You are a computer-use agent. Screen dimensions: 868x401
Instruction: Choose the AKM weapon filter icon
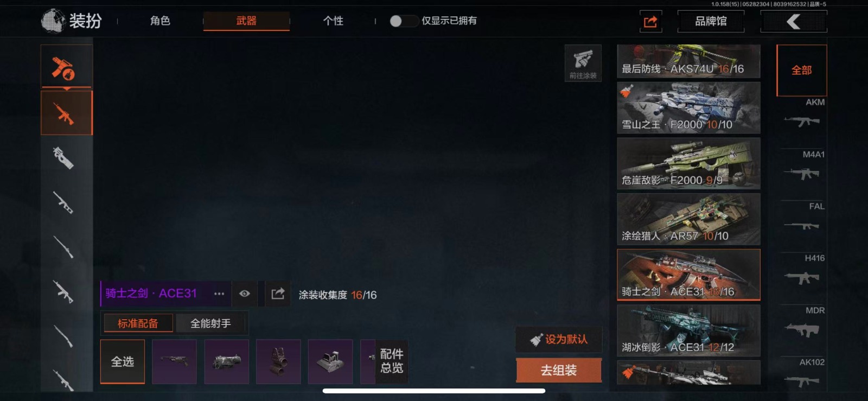point(802,114)
